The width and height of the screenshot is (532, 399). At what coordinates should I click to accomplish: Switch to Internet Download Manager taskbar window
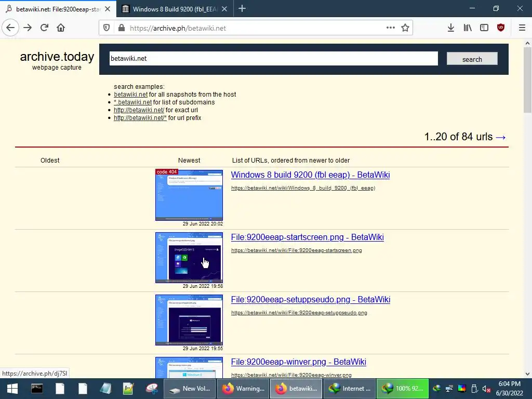click(350, 389)
